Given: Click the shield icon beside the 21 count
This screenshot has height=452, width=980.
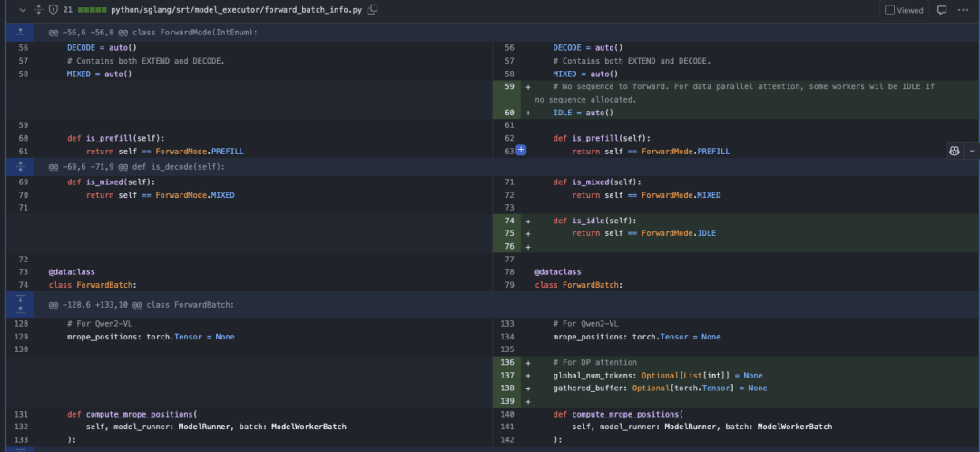Looking at the screenshot, I should click(54, 10).
